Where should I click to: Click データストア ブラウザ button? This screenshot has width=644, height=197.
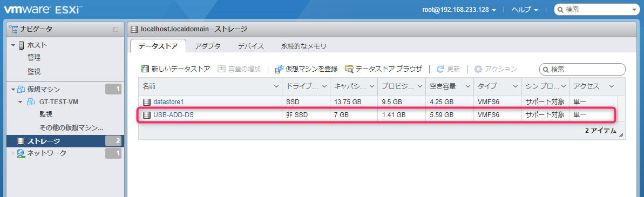point(384,69)
